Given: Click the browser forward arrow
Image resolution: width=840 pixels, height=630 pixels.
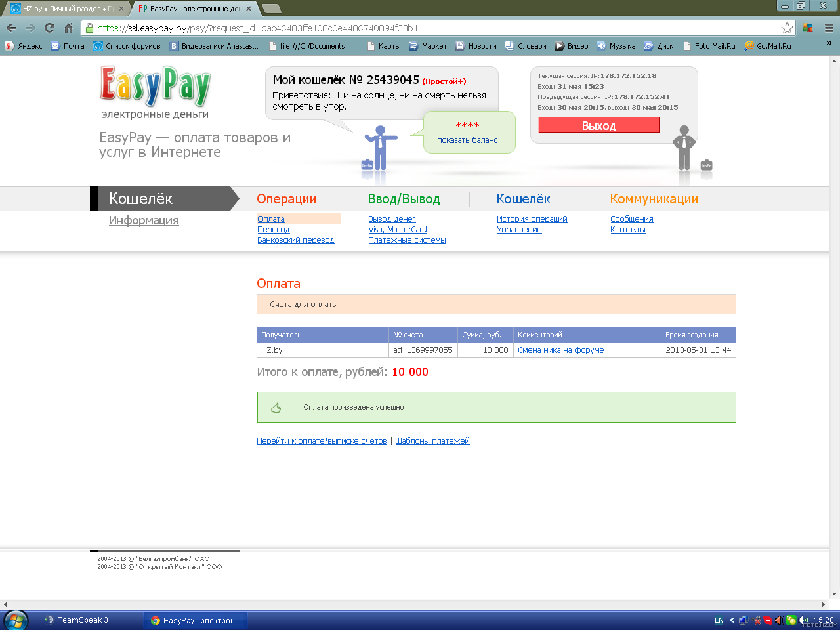Looking at the screenshot, I should 30,28.
